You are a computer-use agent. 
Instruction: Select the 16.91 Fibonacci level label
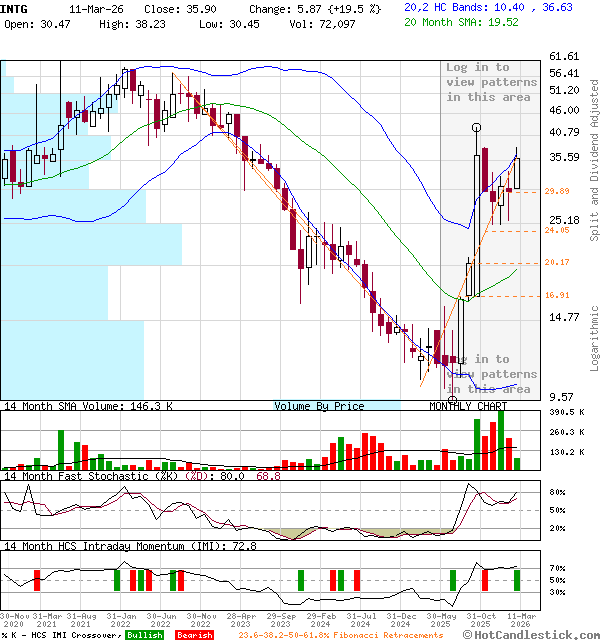(x=557, y=296)
